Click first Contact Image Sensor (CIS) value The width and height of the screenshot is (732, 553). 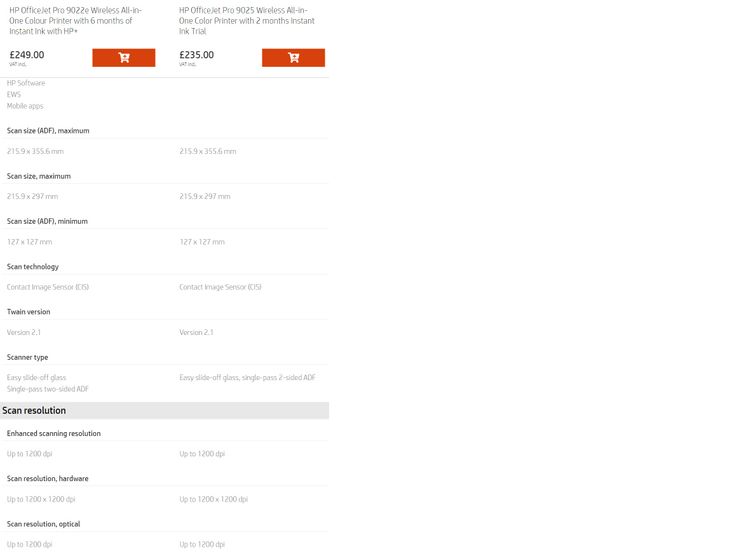click(48, 287)
